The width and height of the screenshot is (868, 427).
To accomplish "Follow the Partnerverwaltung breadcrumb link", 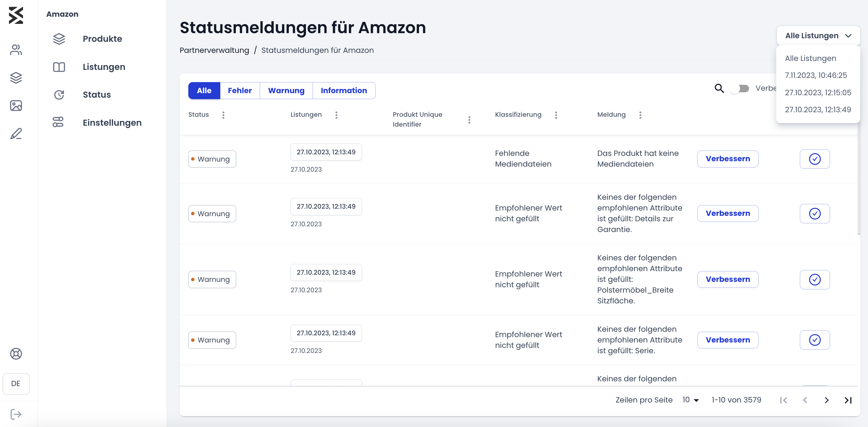I will [x=214, y=50].
